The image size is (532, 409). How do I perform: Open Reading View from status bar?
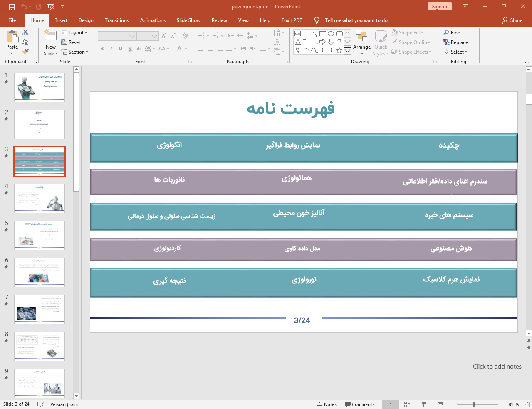[423, 404]
